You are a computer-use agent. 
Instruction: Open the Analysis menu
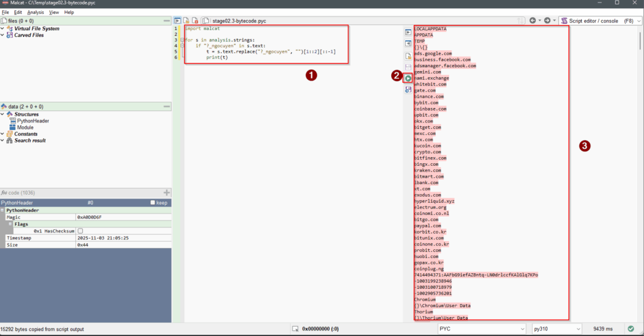pyautogui.click(x=35, y=12)
